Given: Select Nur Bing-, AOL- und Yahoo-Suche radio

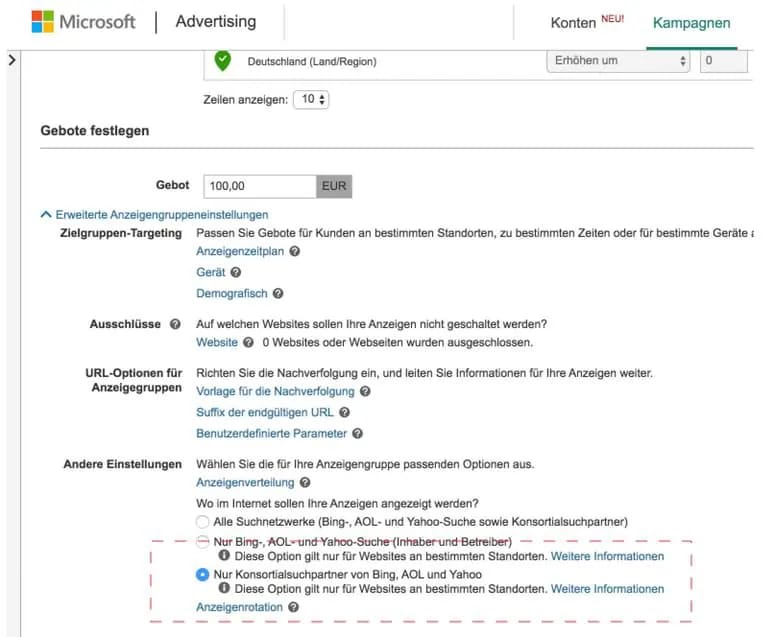Looking at the screenshot, I should [202, 542].
